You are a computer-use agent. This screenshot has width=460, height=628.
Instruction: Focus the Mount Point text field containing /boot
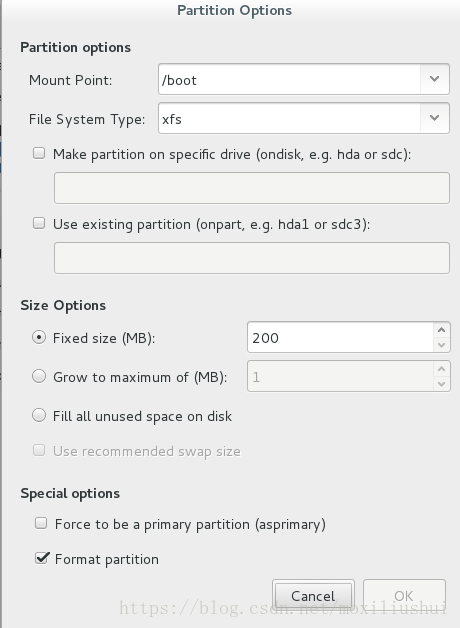point(289,79)
